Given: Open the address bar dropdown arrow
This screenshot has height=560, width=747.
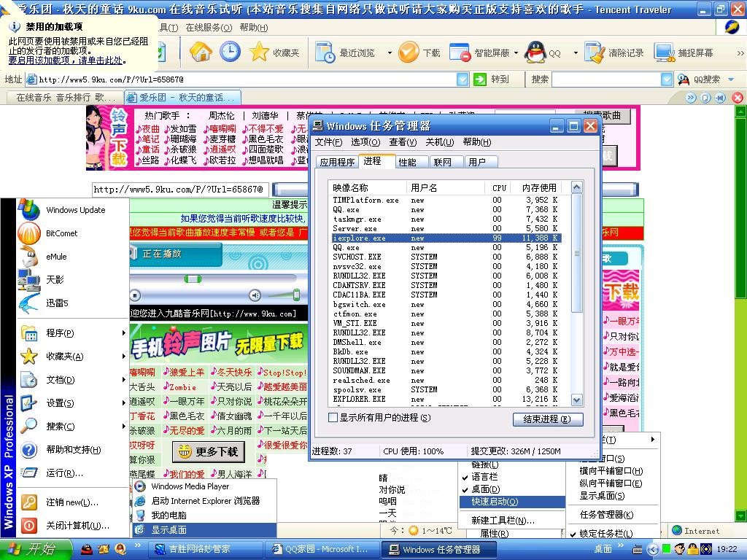Looking at the screenshot, I should pyautogui.click(x=462, y=79).
